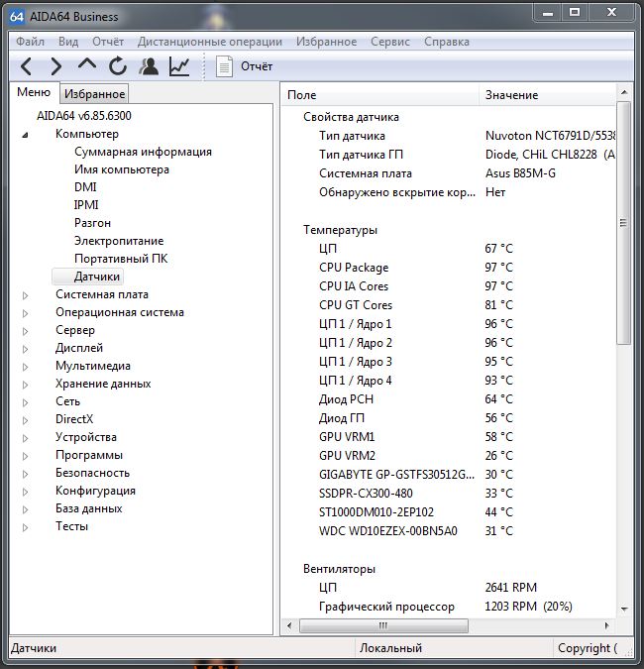Switch to the Меню tab

pos(34,92)
